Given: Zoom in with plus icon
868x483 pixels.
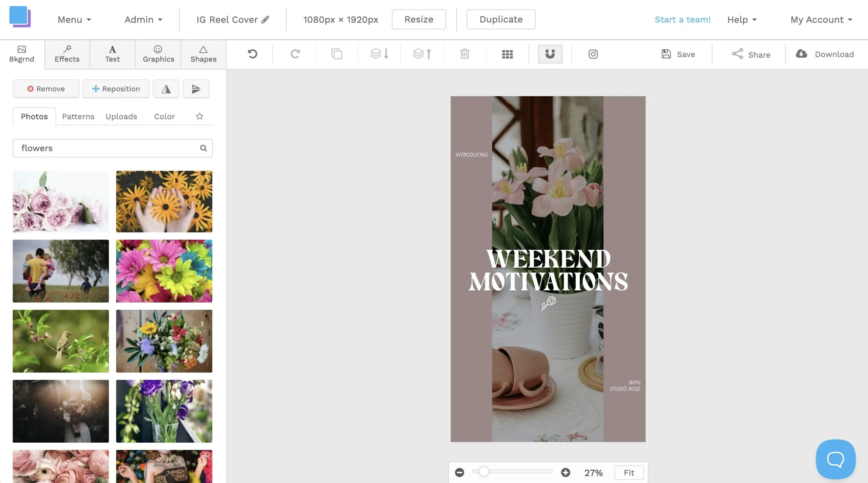Looking at the screenshot, I should (566, 472).
